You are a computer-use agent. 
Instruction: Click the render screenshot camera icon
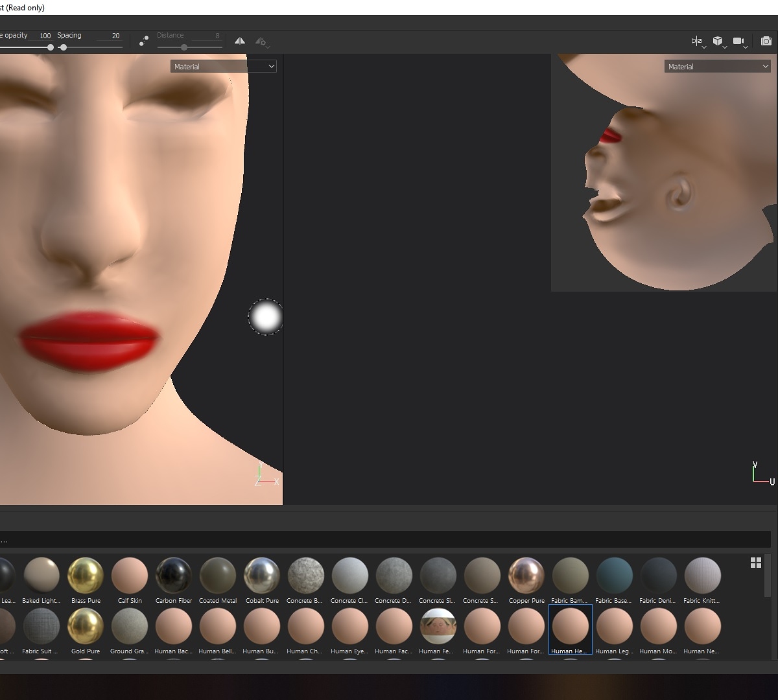tap(766, 41)
